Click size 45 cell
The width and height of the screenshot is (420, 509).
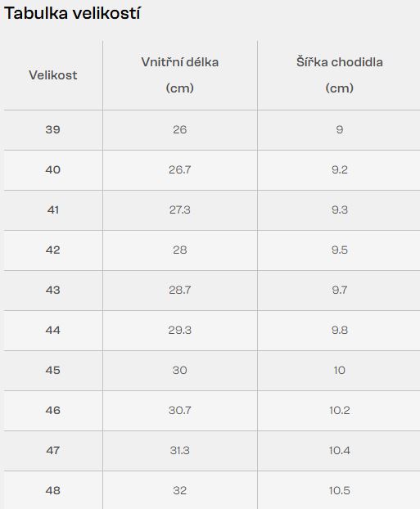click(53, 370)
